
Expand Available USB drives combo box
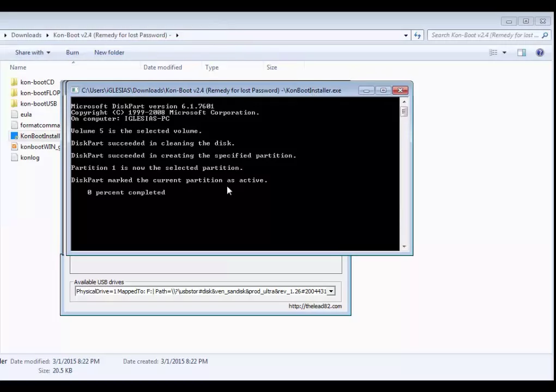[331, 291]
